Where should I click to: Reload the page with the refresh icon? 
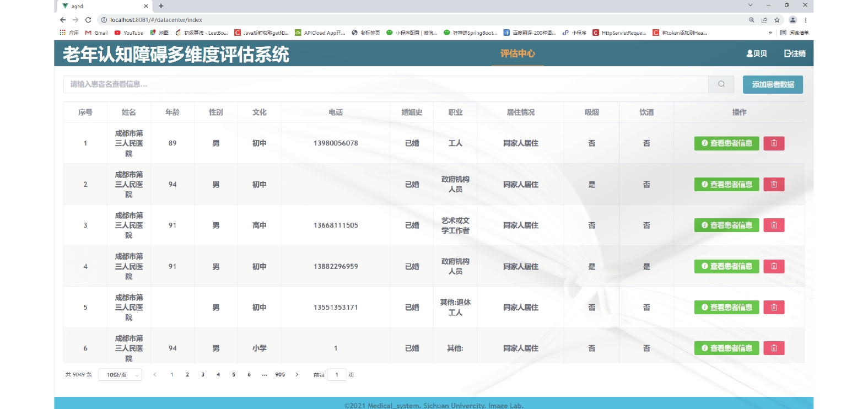coord(88,20)
